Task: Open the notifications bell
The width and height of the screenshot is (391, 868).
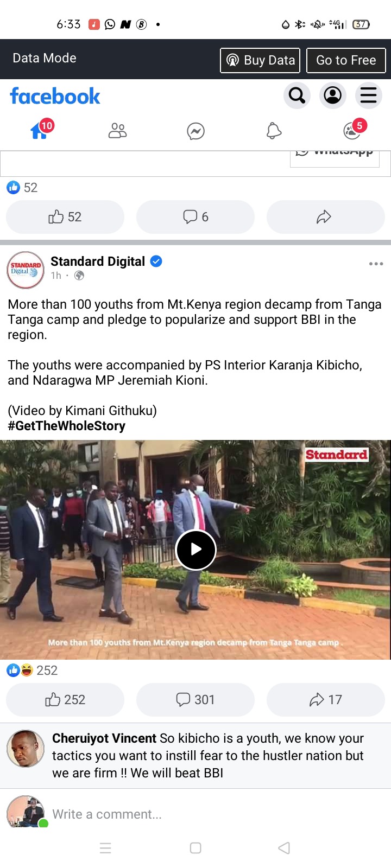Action: [274, 131]
